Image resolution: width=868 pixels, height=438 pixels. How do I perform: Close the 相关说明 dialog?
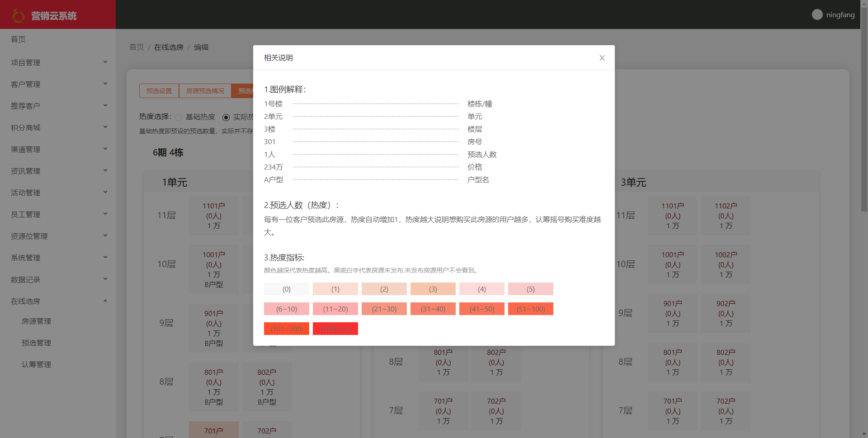pos(602,58)
